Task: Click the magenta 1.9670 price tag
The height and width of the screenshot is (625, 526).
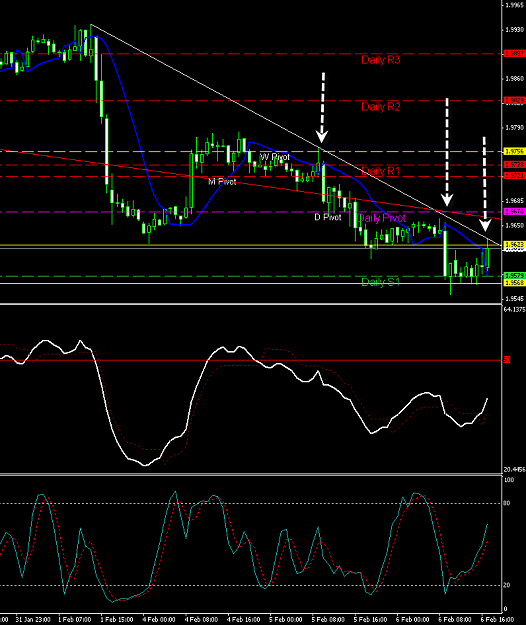Action: pyautogui.click(x=515, y=212)
